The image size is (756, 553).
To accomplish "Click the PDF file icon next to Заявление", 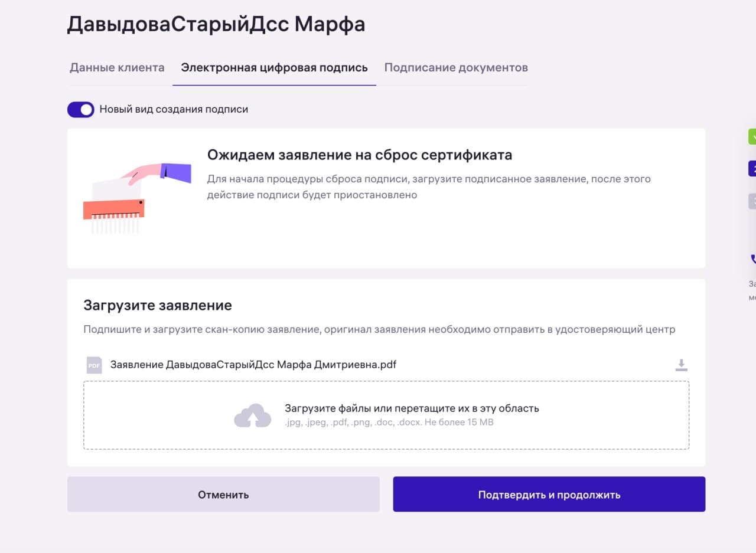I will click(94, 365).
